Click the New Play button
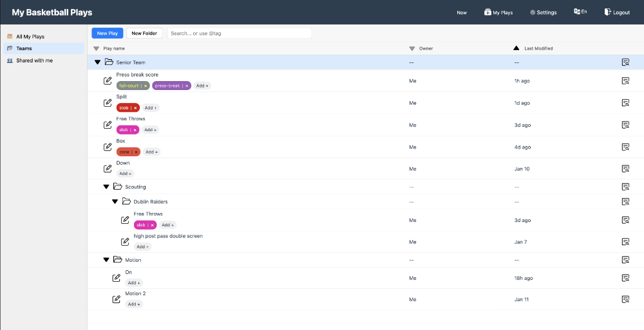 (108, 33)
